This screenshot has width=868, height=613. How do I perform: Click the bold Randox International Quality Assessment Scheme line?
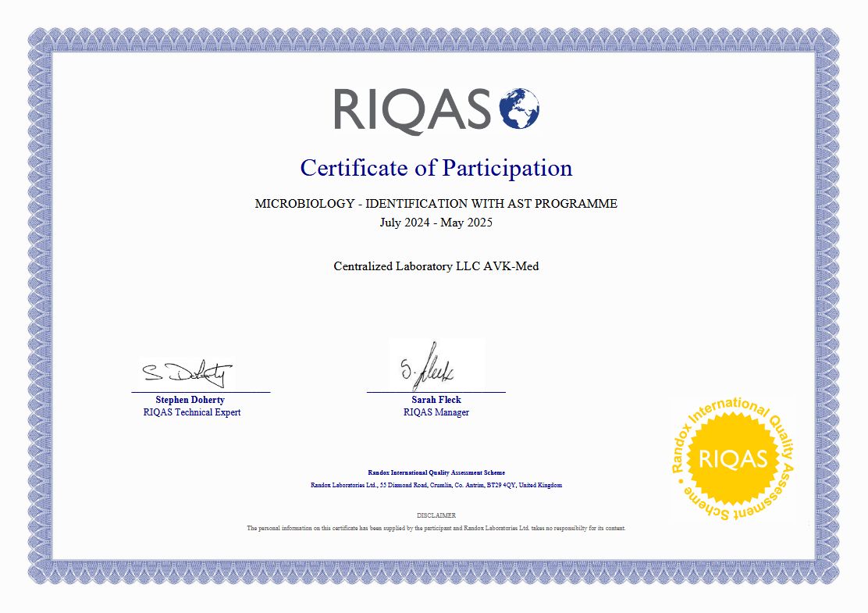click(436, 472)
